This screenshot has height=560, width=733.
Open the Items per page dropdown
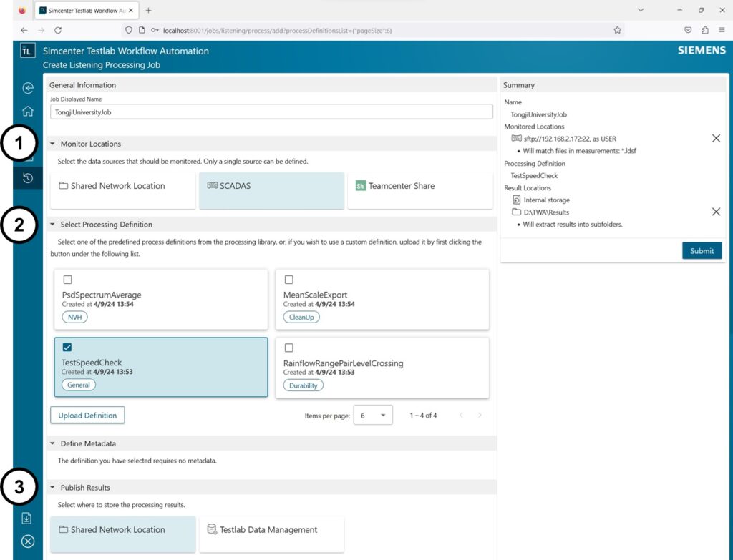click(373, 415)
